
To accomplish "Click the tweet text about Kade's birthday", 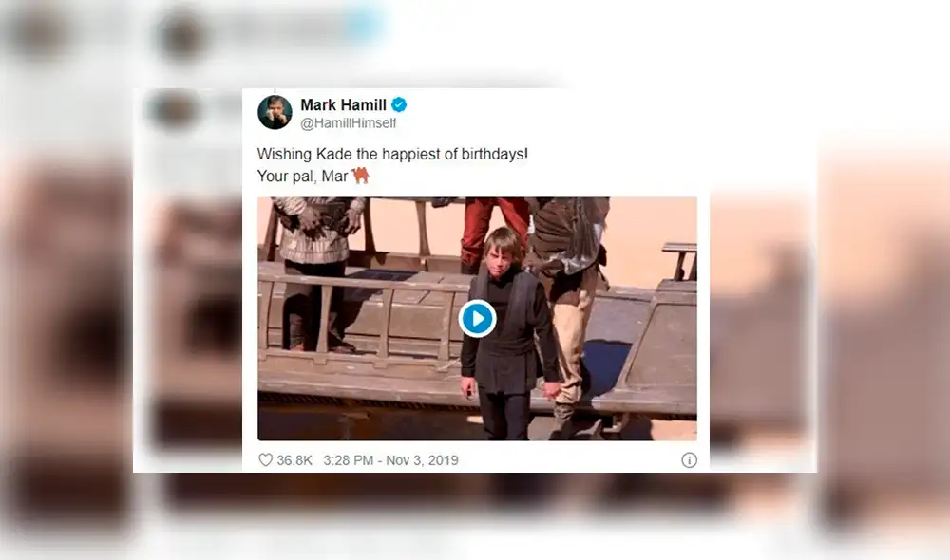I will pos(392,154).
